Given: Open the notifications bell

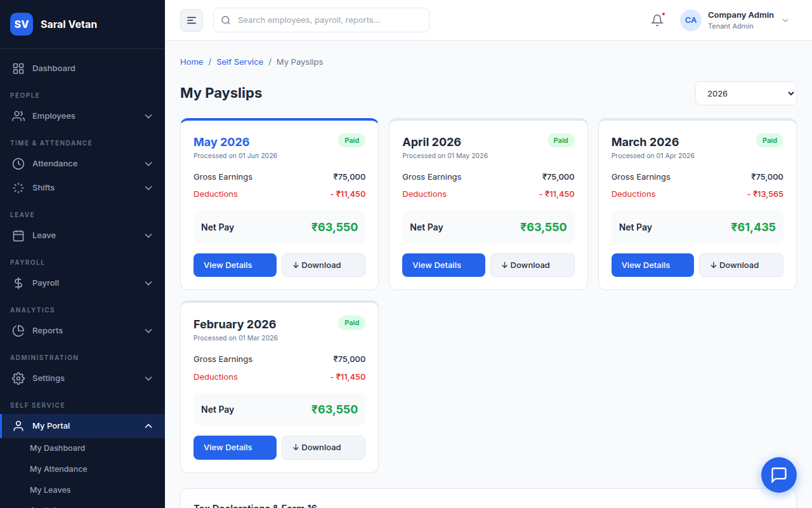Looking at the screenshot, I should (x=657, y=20).
